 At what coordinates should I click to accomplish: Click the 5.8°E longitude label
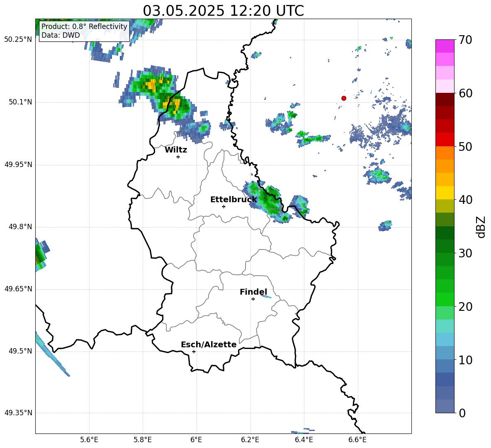point(143,440)
